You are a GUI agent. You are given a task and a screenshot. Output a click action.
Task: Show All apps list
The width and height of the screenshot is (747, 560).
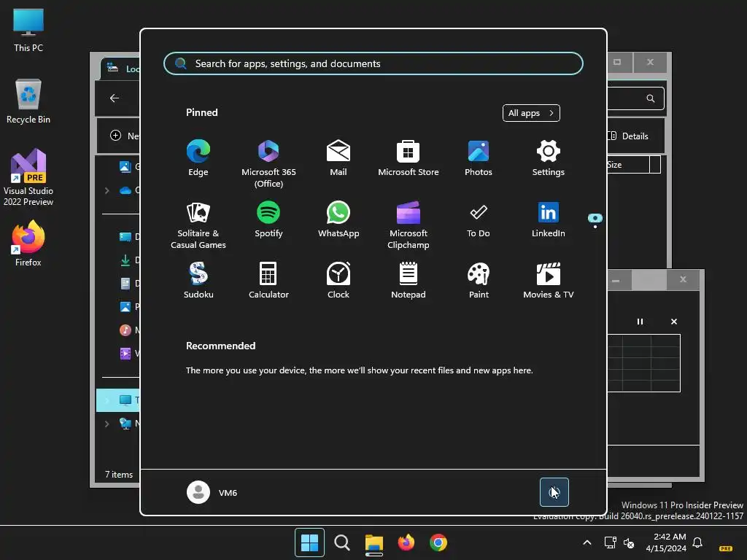(x=531, y=113)
